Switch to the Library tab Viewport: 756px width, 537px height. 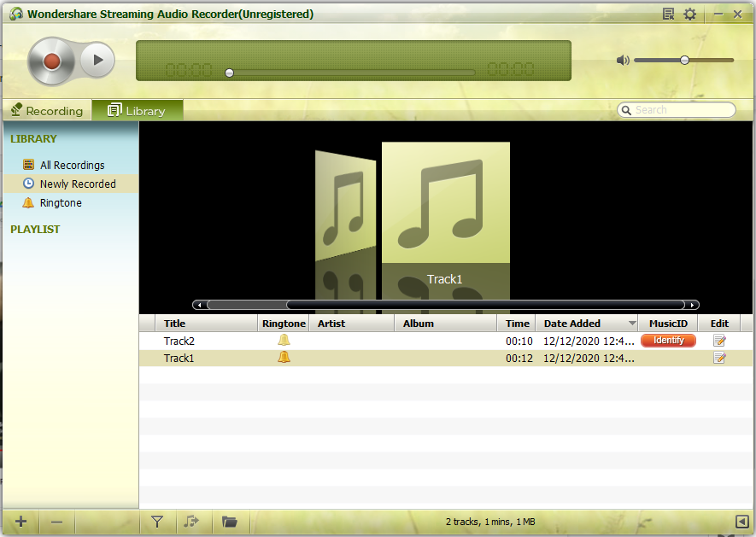tap(137, 110)
